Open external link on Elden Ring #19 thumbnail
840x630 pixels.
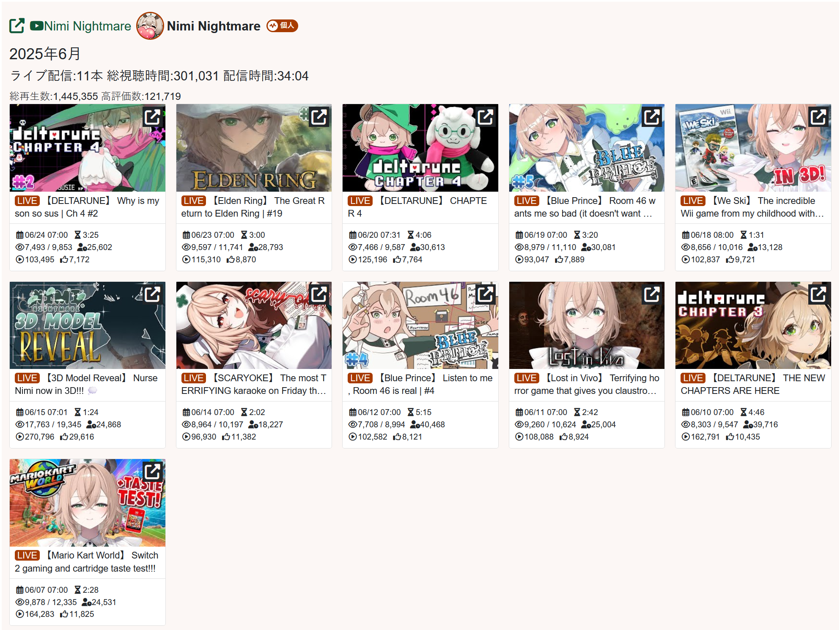[x=319, y=117]
